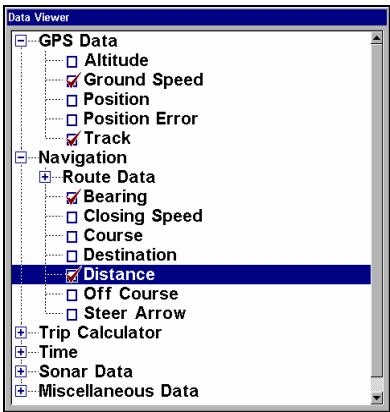This screenshot has width=390, height=412.
Task: Expand the Time group
Action: click(x=21, y=352)
